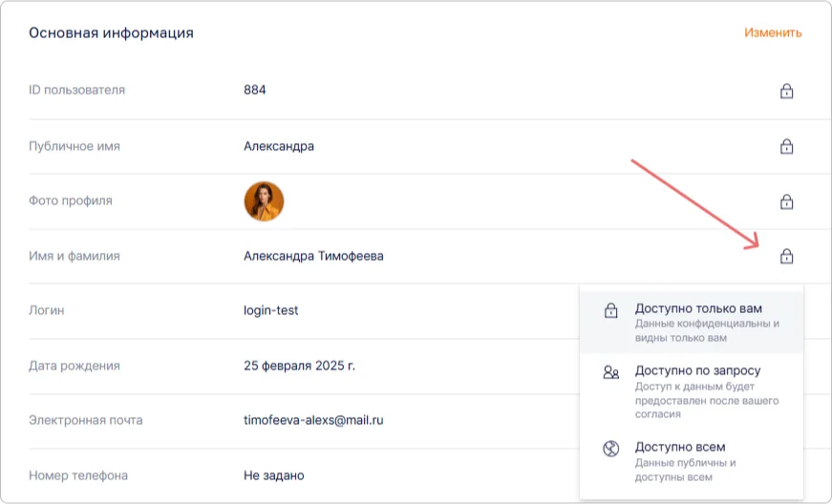
Task: Click the login-test value
Action: [x=270, y=310]
